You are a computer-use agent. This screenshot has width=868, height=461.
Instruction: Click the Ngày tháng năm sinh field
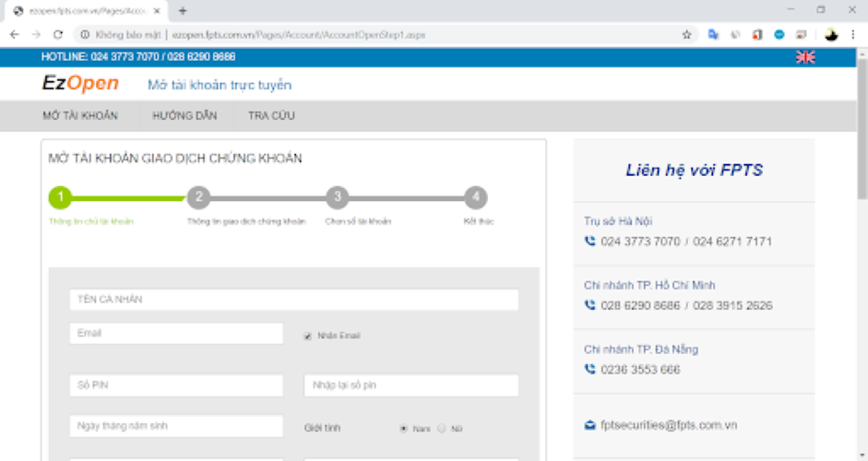click(x=175, y=426)
